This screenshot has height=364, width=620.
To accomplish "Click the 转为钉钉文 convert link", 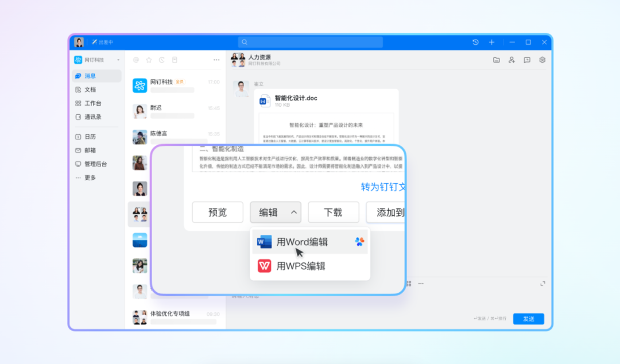I will (x=383, y=187).
